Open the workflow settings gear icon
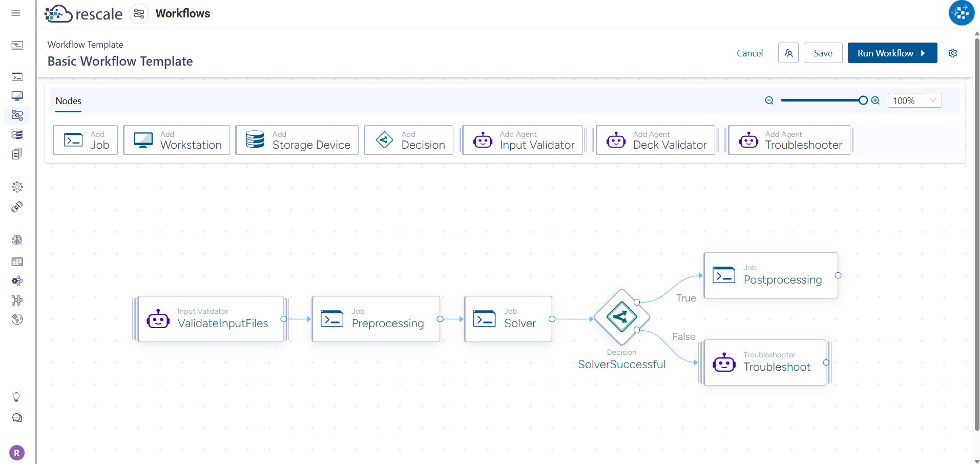Viewport: 980px width, 464px height. point(953,53)
